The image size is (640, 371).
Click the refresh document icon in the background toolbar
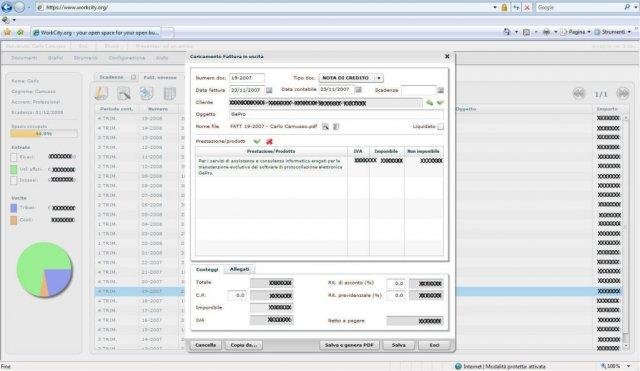click(146, 93)
